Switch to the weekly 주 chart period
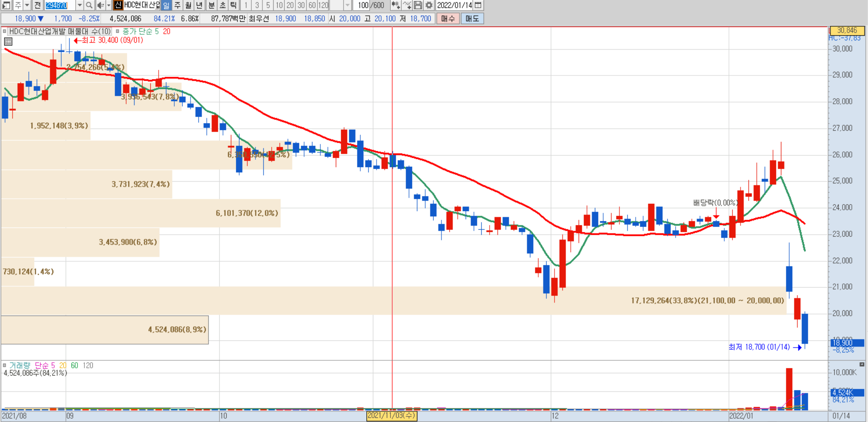Image resolution: width=868 pixels, height=422 pixels. click(177, 5)
